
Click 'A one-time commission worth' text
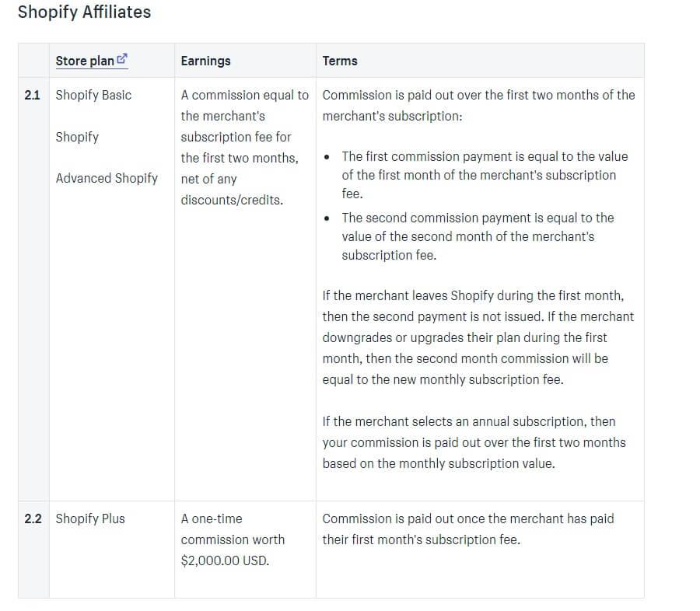pyautogui.click(x=233, y=529)
